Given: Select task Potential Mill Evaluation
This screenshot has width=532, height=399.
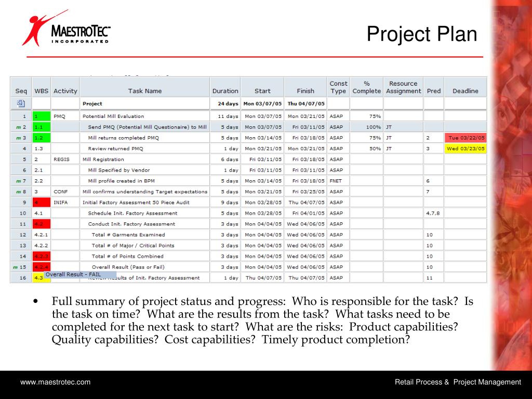Looking at the screenshot, I should (x=113, y=116).
